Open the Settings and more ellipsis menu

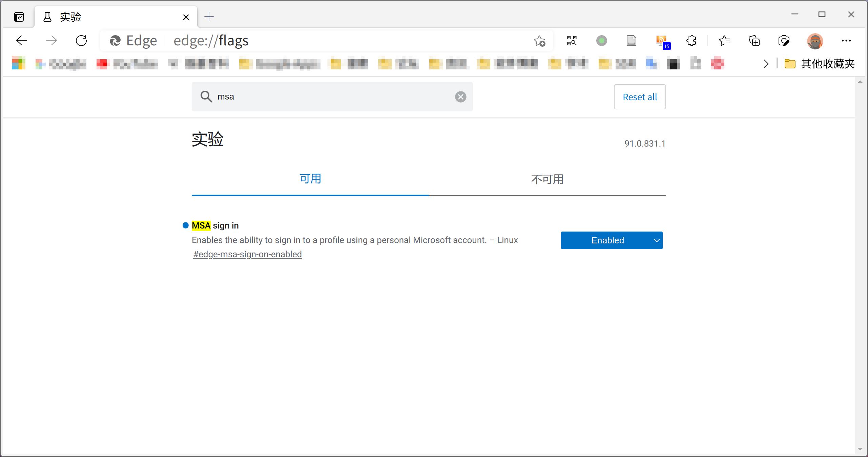click(x=846, y=41)
